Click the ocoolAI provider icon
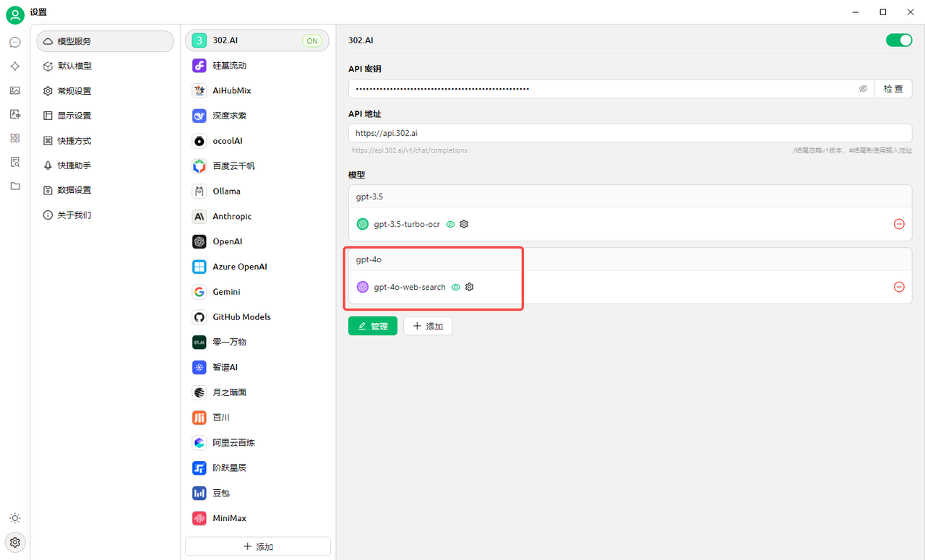Image resolution: width=925 pixels, height=560 pixels. point(199,141)
